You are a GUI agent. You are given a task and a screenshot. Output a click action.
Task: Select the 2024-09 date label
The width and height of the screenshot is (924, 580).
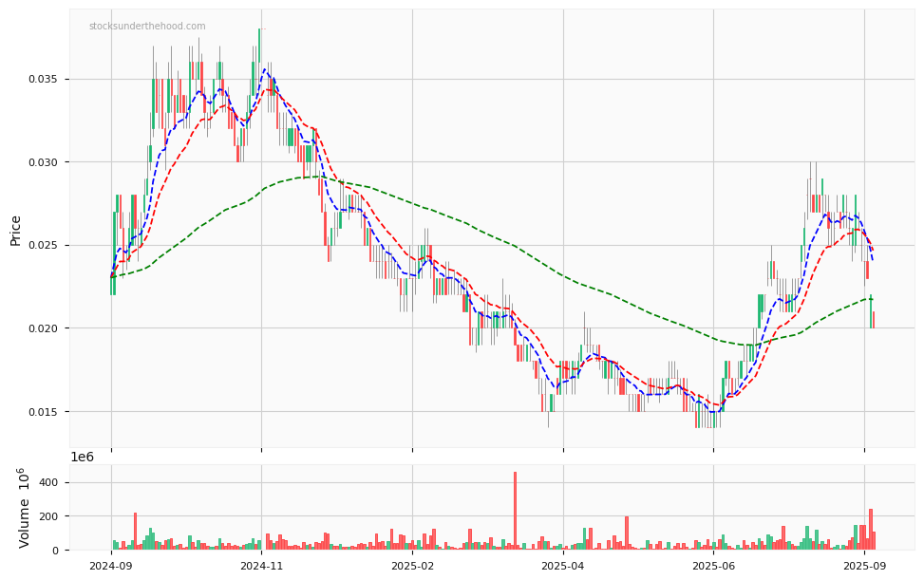(x=111, y=566)
